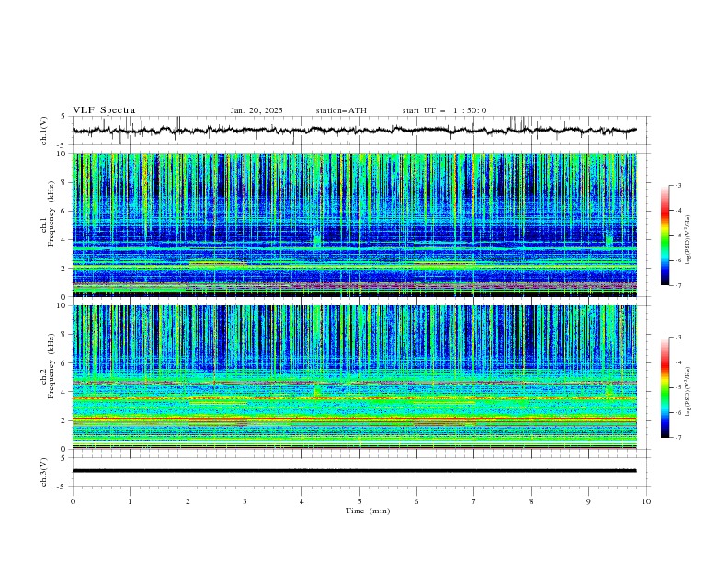
Task: Click the ch.1 spectrogram color scale bar
Action: pos(665,236)
